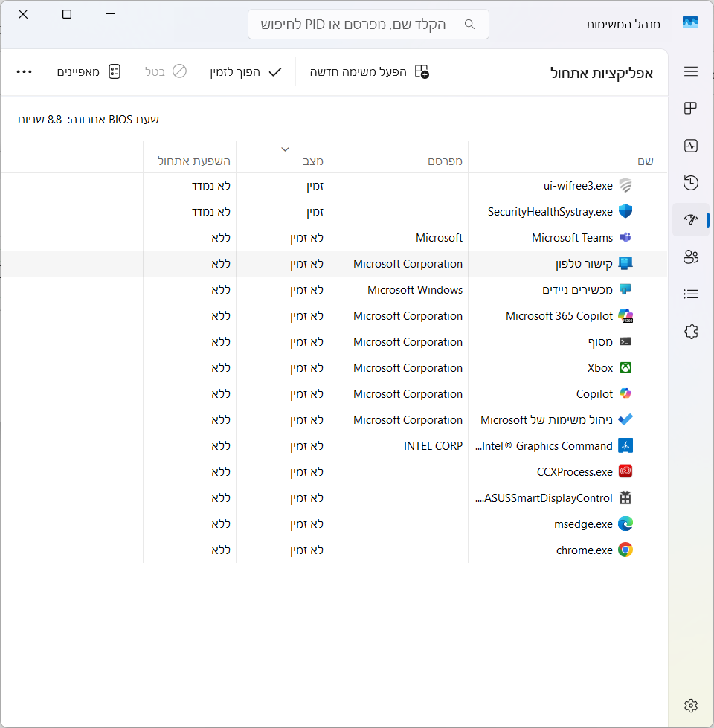Click the search box for name or PID

click(x=368, y=24)
